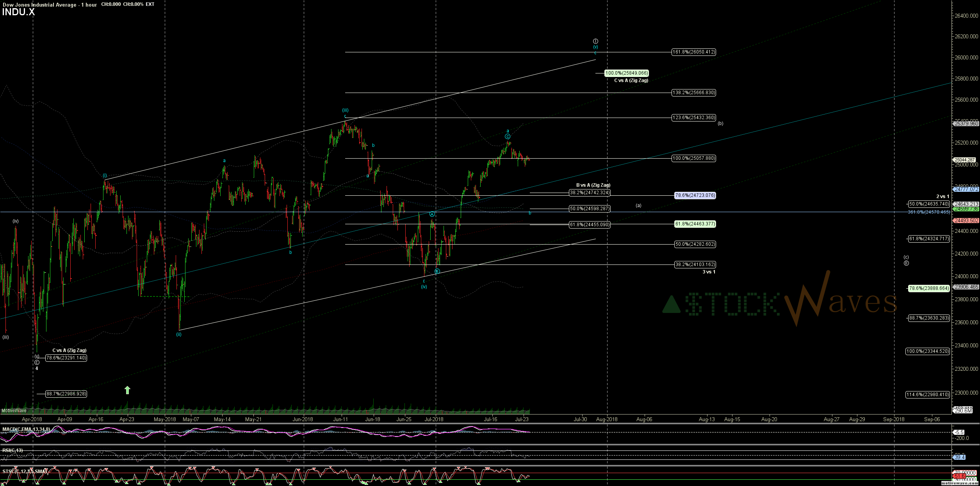Click the INDU.X ticker symbol

[18, 12]
